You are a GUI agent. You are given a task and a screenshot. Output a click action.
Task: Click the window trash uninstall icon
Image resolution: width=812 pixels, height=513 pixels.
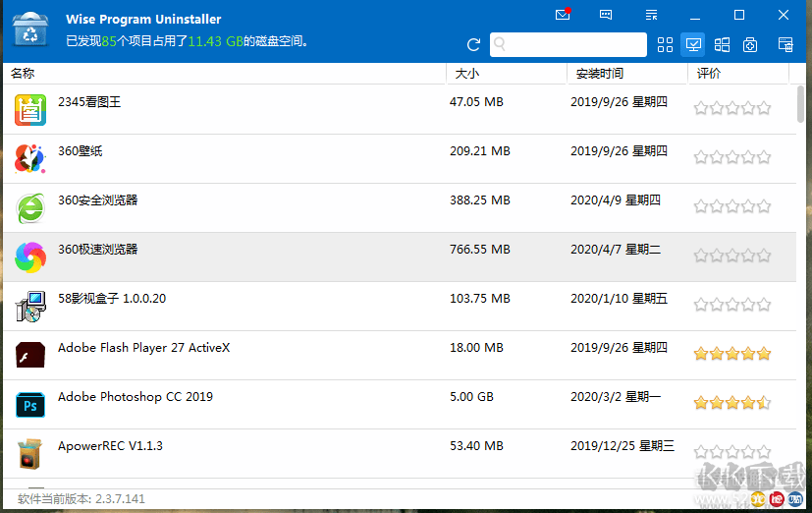pyautogui.click(x=785, y=45)
